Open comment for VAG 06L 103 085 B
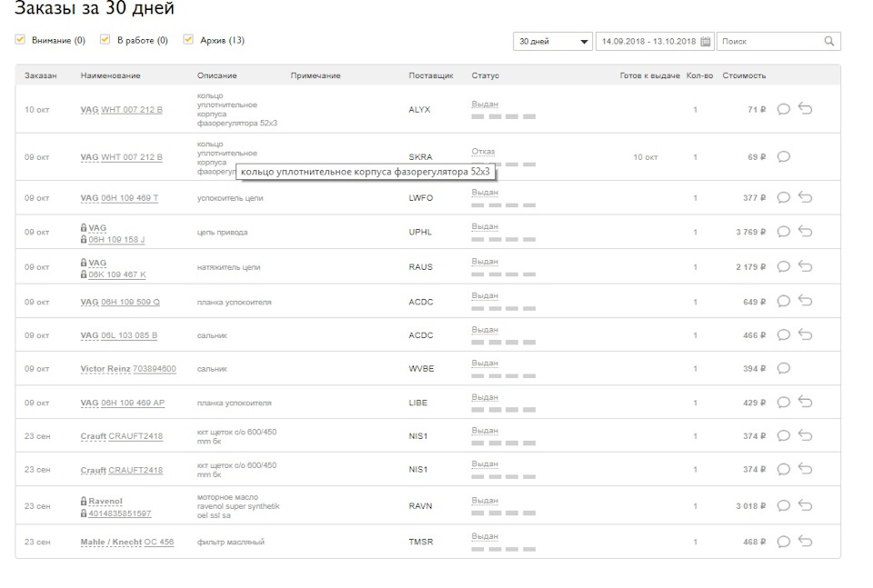 (783, 334)
